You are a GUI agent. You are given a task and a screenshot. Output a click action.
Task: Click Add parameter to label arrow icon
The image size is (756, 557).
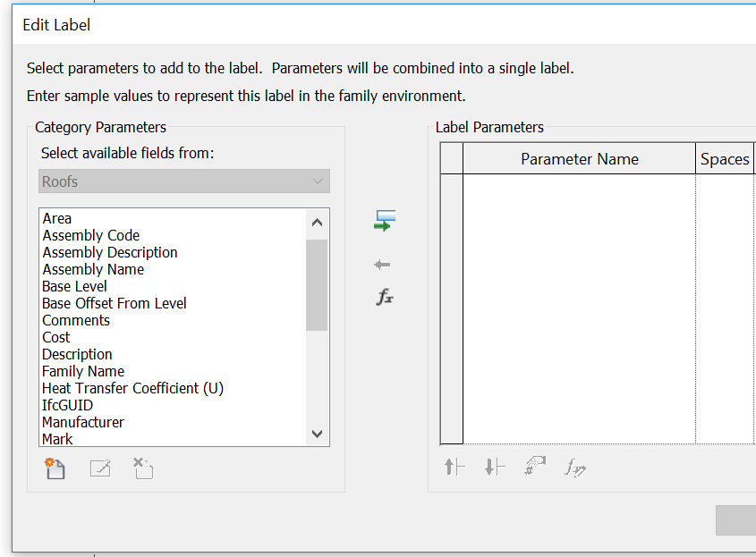384,221
